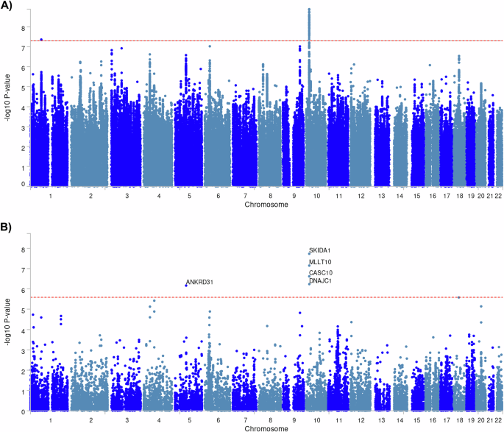
Task: Click chromosome 18 tick label in panel B
Action: point(460,420)
